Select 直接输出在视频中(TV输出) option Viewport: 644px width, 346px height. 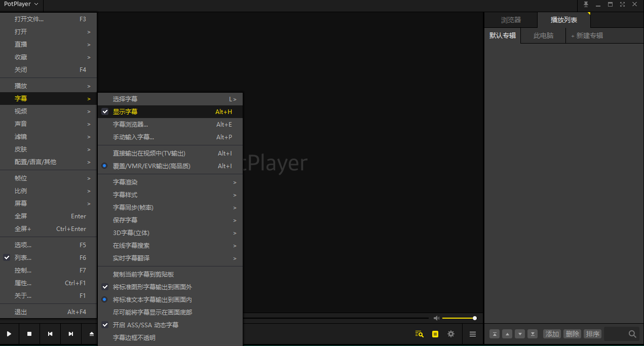tap(170, 153)
